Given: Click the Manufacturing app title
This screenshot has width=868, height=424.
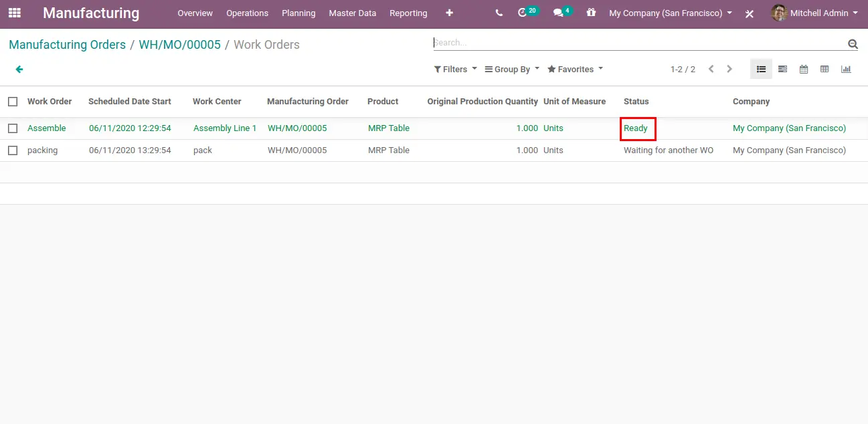Looking at the screenshot, I should 91,13.
